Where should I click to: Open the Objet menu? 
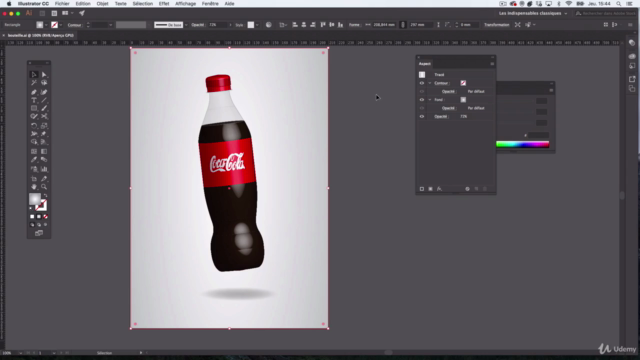[x=102, y=4]
